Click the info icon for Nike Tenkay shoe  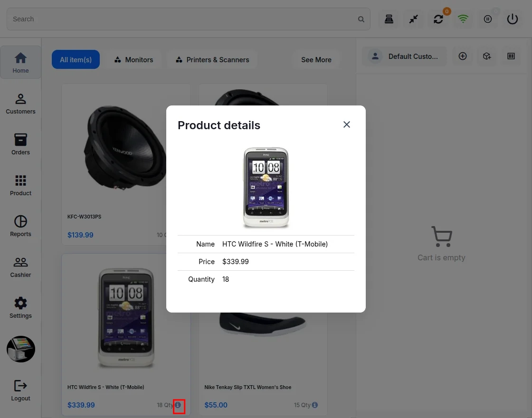coord(315,405)
